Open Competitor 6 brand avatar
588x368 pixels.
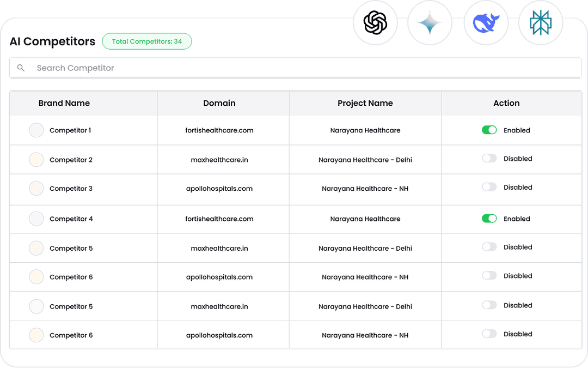click(36, 276)
